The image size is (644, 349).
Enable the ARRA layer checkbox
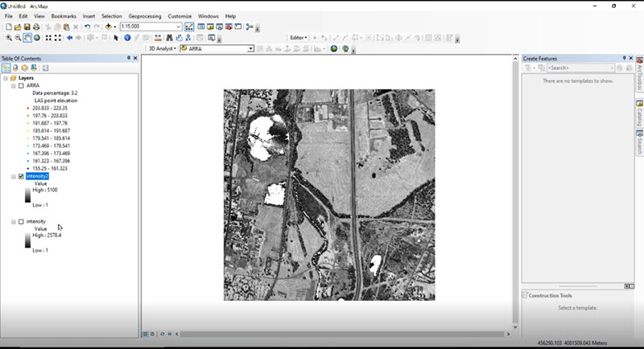[21, 85]
